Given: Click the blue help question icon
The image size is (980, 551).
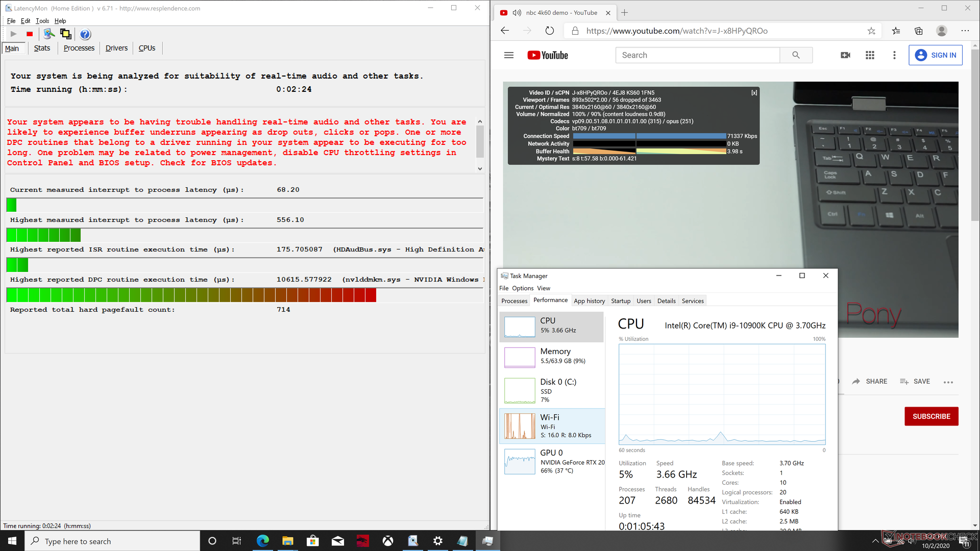Looking at the screenshot, I should [x=85, y=34].
